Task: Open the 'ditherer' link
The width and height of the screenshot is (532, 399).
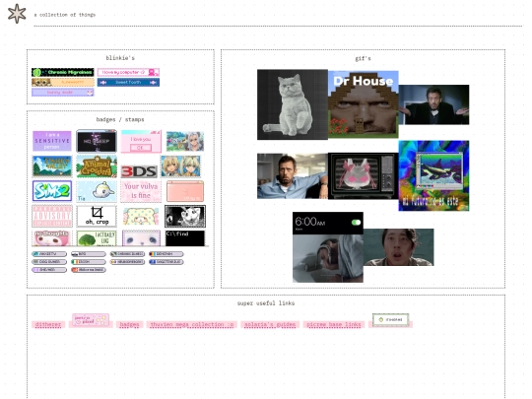Action: (48, 325)
